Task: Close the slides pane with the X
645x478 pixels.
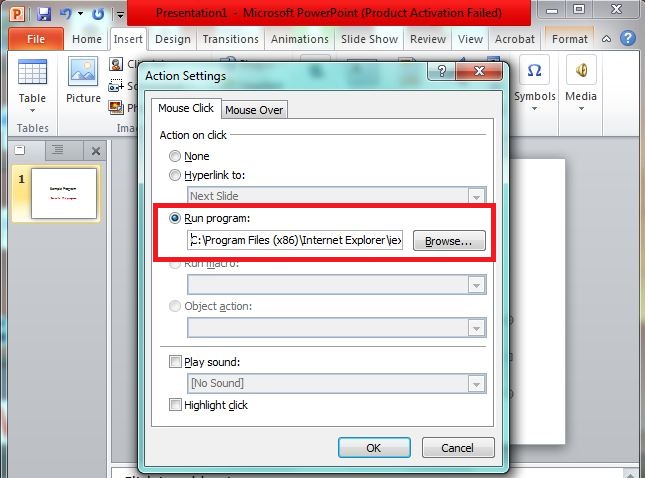Action: click(x=96, y=151)
